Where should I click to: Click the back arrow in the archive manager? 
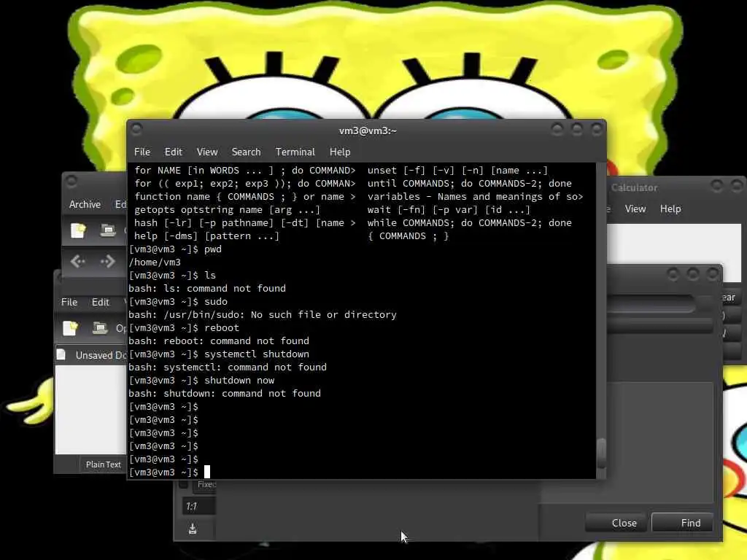coord(77,261)
